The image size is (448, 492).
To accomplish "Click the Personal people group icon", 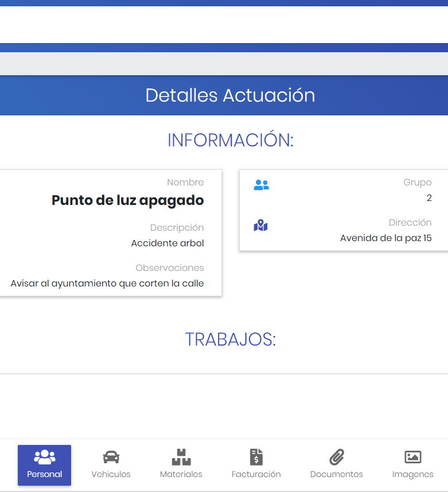I will (x=44, y=457).
